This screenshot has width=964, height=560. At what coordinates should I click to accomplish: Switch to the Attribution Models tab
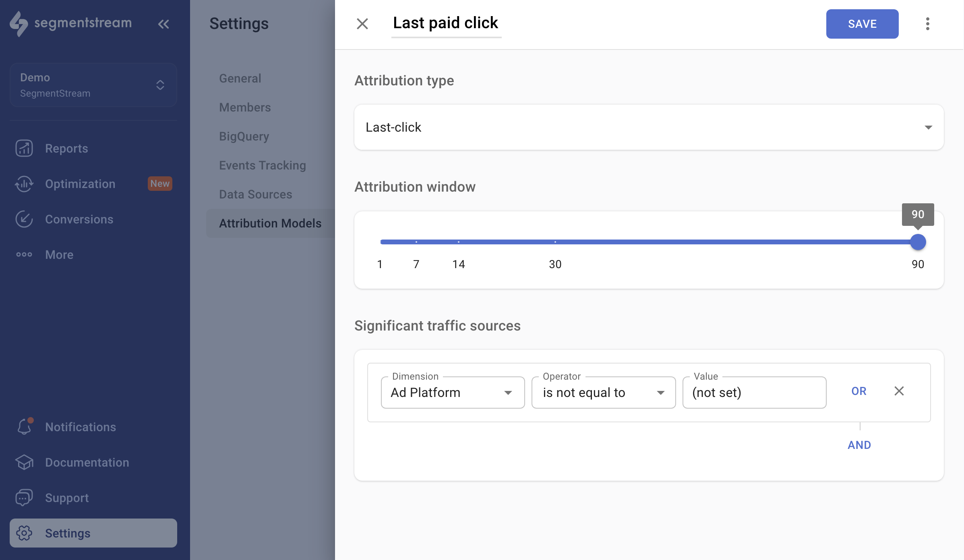[270, 223]
